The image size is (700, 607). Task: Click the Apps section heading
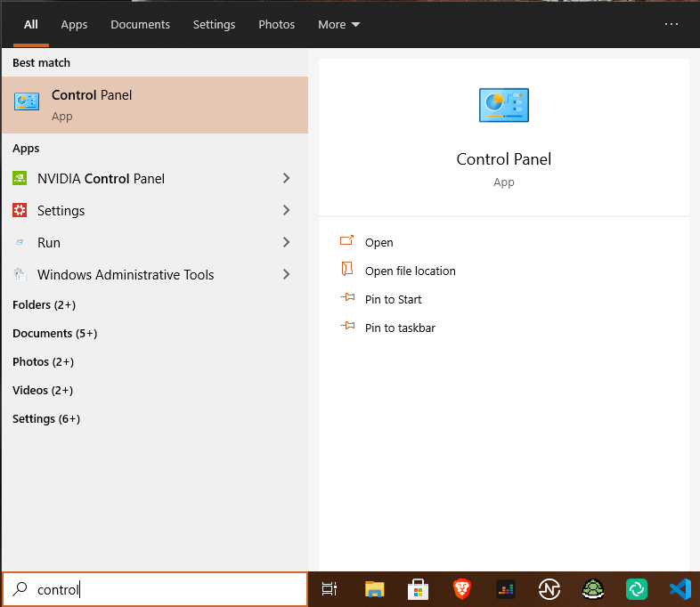tap(26, 149)
